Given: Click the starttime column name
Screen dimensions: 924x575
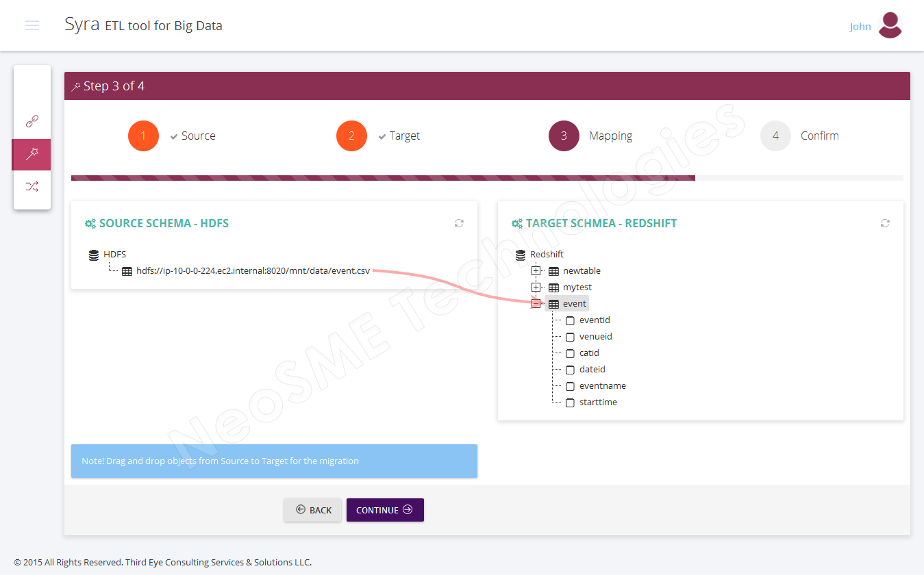Looking at the screenshot, I should [598, 402].
